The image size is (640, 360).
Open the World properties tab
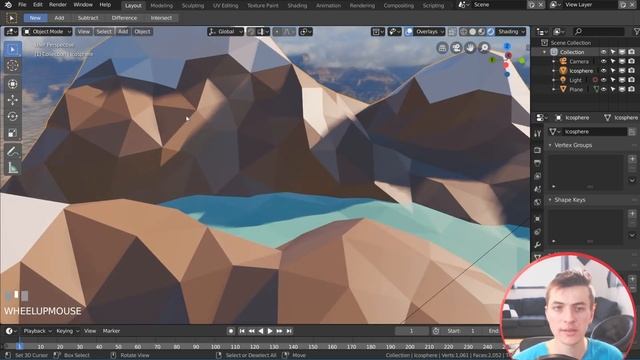click(x=538, y=202)
